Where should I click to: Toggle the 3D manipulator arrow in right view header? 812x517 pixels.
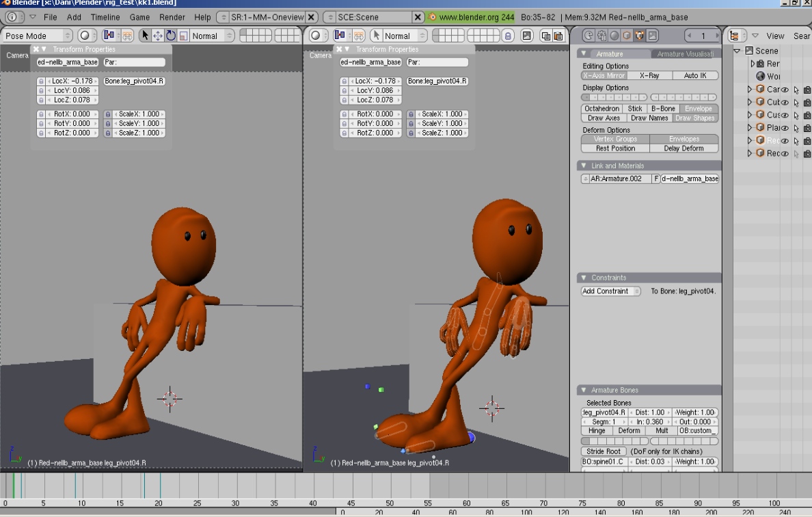click(377, 36)
